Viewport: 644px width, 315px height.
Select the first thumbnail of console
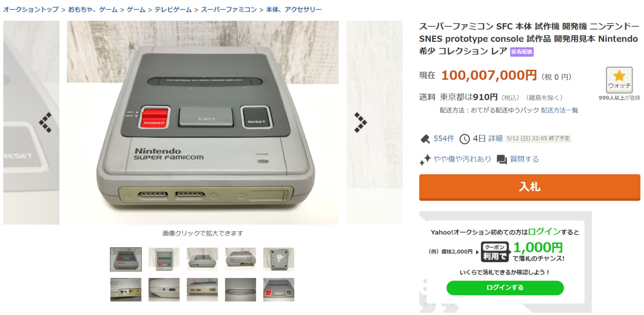pos(126,259)
